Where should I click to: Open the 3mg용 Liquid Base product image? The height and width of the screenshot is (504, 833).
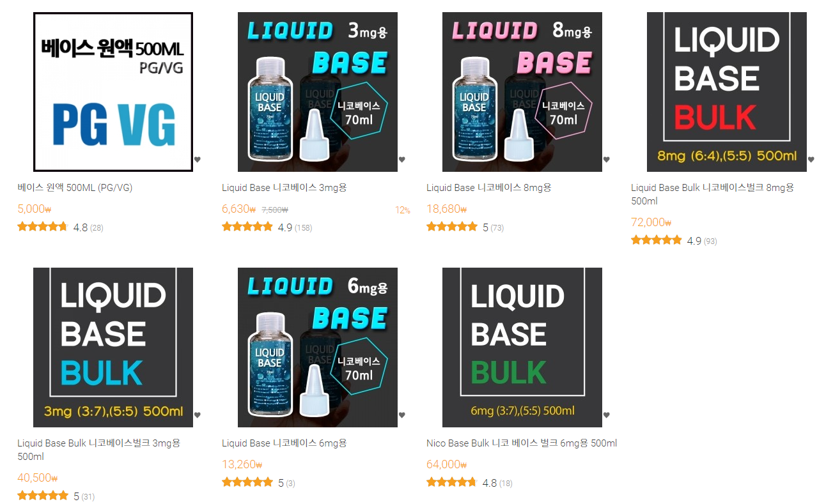pos(318,92)
